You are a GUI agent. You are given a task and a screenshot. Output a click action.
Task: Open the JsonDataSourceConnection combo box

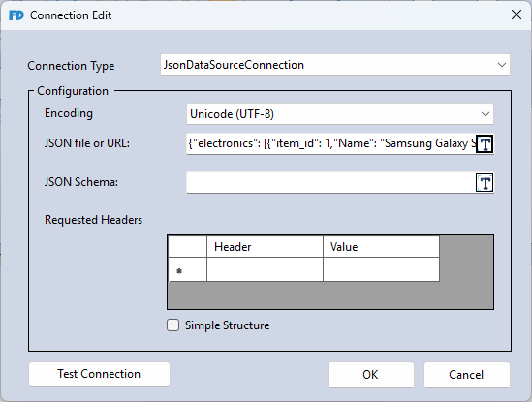tap(335, 65)
